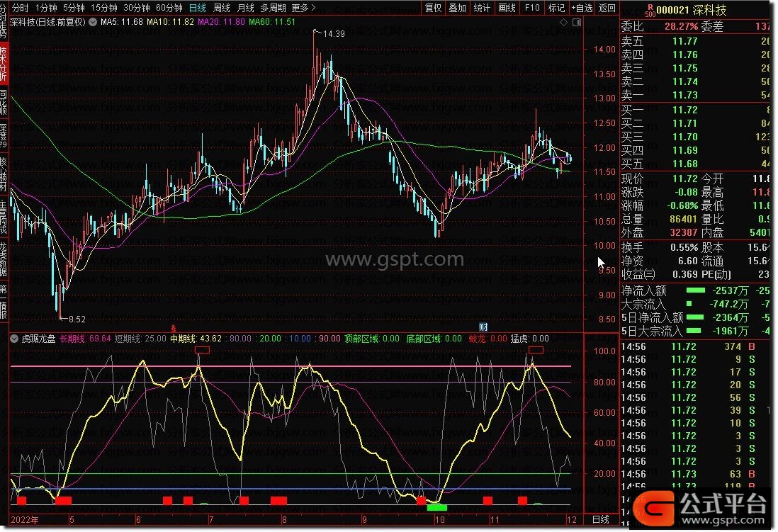Open the 龙虎数据 sidebar tab
Image resolution: width=778 pixels, height=532 pixels.
click(4, 259)
